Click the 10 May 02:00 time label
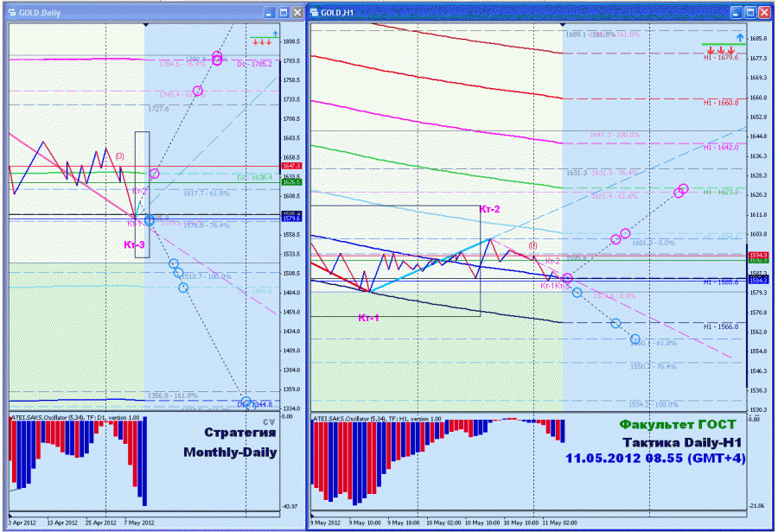The image size is (778, 532). [443, 522]
